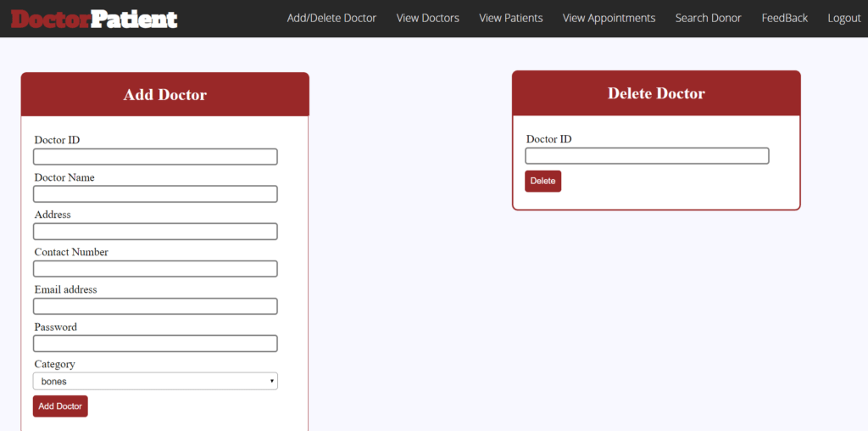Image resolution: width=868 pixels, height=431 pixels.
Task: Click into the Doctor Name field
Action: (x=155, y=194)
